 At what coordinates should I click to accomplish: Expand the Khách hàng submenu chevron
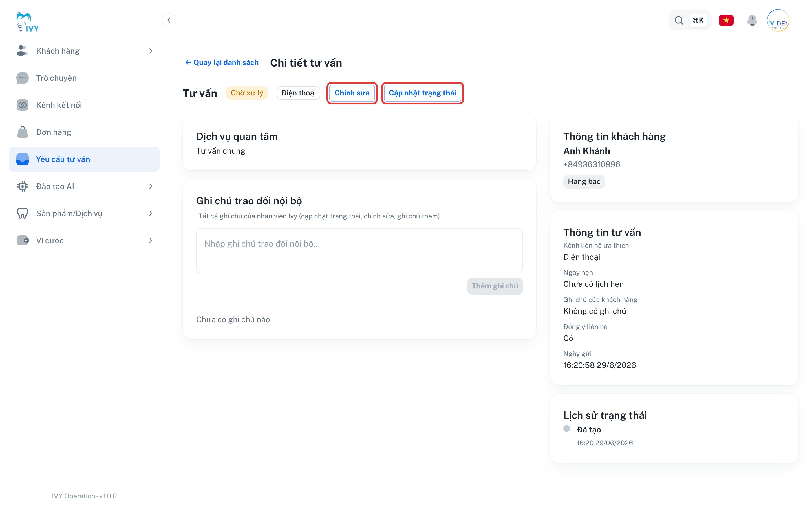click(x=151, y=51)
